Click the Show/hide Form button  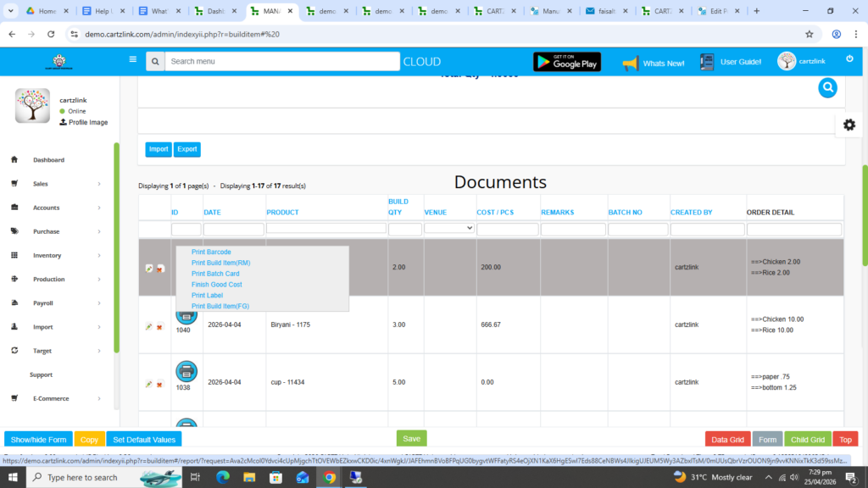point(38,440)
